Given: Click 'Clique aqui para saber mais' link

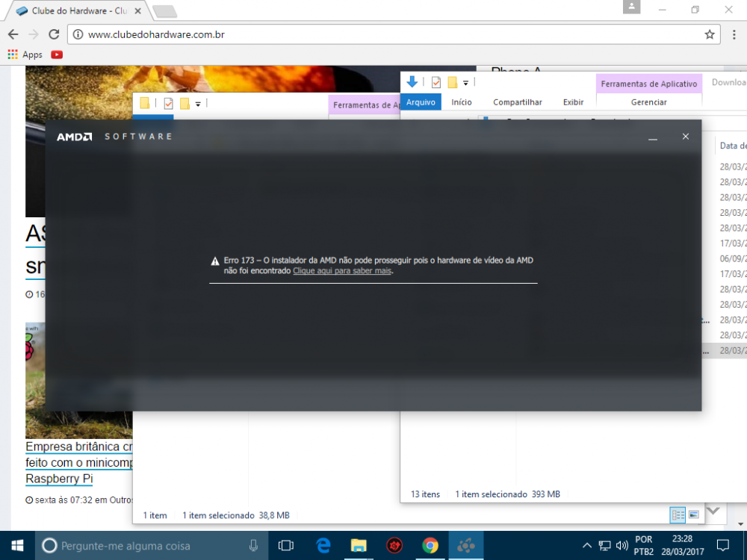Looking at the screenshot, I should [x=342, y=270].
